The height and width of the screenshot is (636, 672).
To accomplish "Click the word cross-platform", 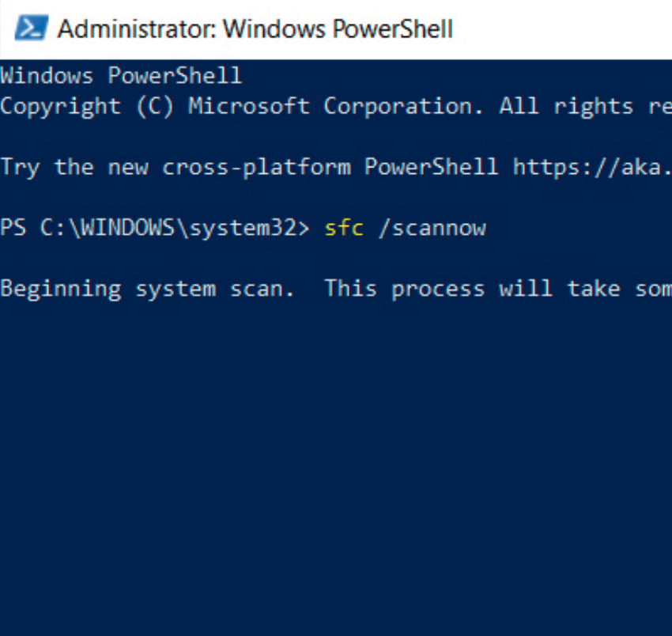I will 256,167.
